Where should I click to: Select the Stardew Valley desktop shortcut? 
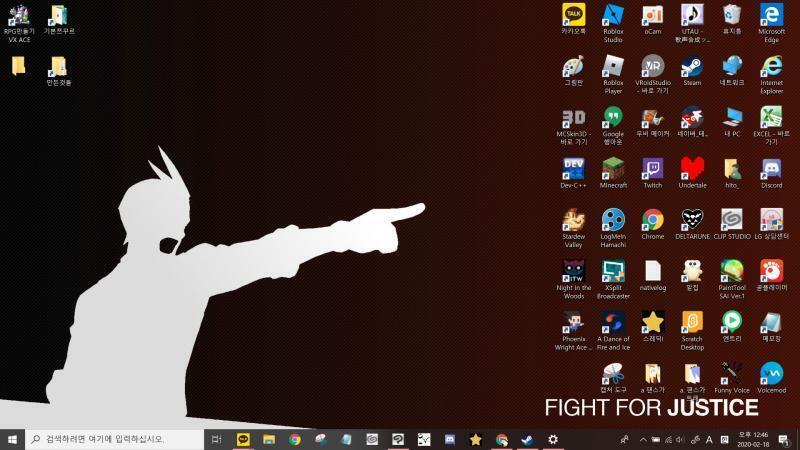coord(573,228)
